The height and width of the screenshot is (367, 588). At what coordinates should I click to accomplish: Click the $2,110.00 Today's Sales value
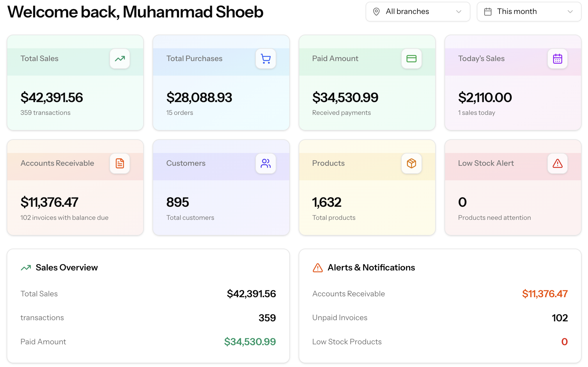pos(485,97)
